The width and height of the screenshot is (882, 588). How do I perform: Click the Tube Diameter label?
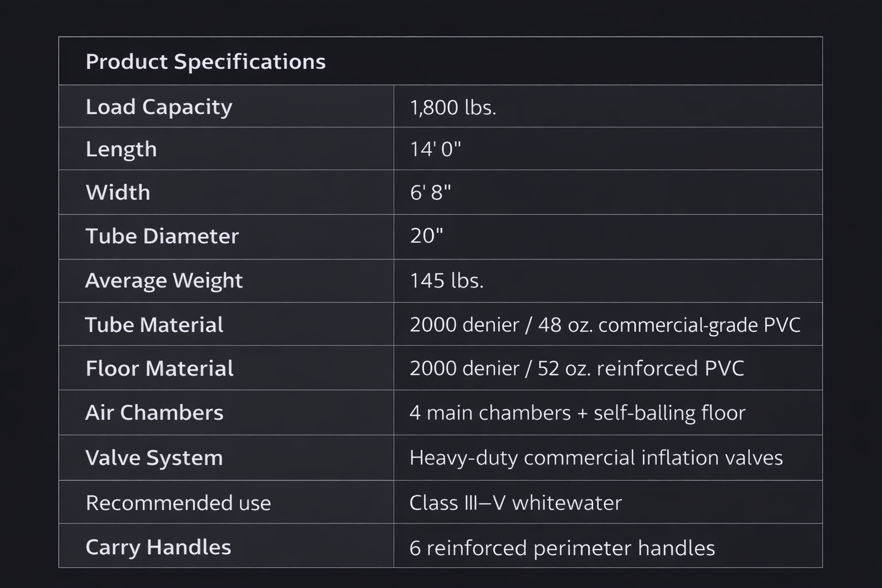(x=161, y=236)
